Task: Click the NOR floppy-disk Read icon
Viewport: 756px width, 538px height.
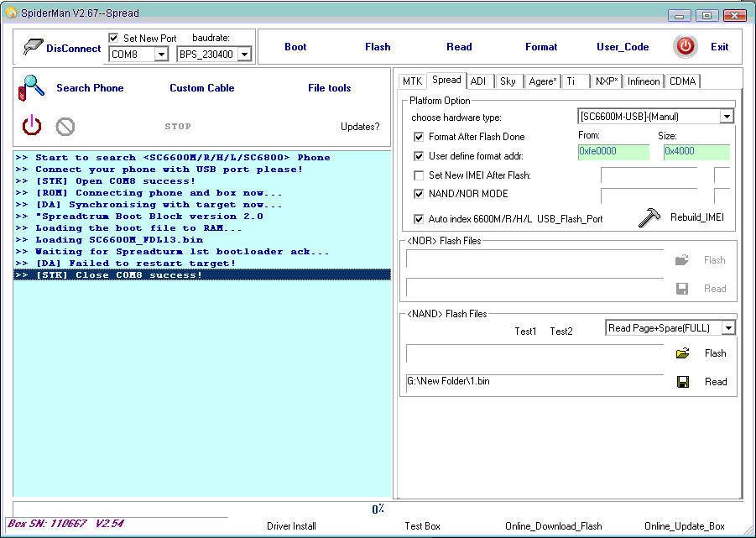Action: pyautogui.click(x=682, y=289)
